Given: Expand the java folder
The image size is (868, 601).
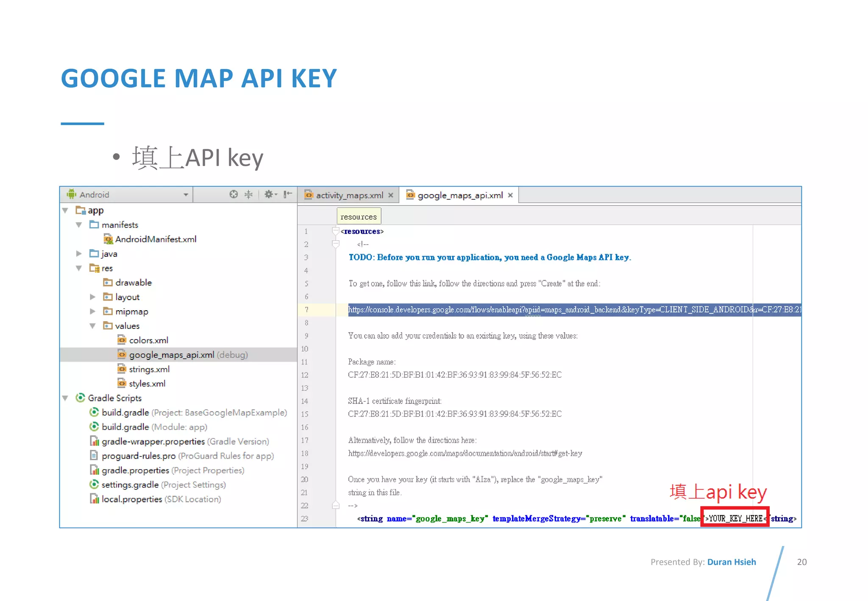Looking at the screenshot, I should point(79,253).
